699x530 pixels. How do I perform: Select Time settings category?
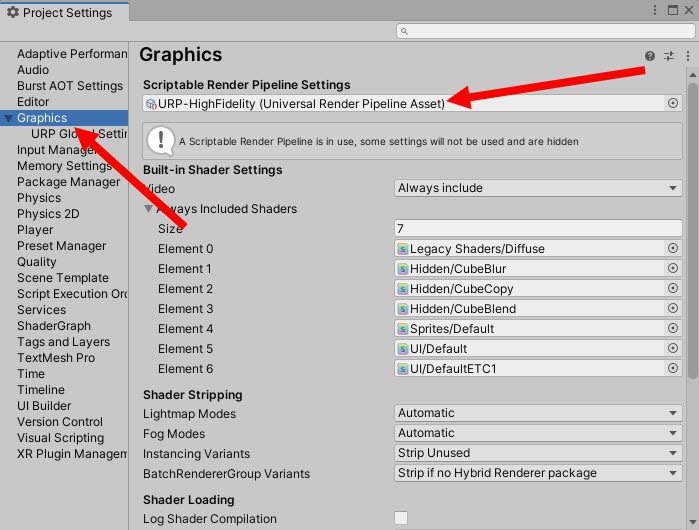pos(31,374)
